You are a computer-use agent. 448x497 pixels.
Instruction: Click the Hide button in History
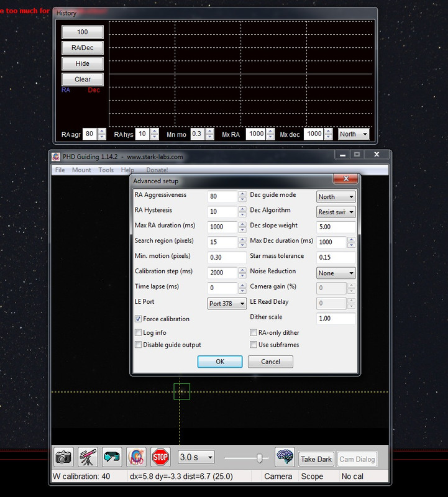83,64
